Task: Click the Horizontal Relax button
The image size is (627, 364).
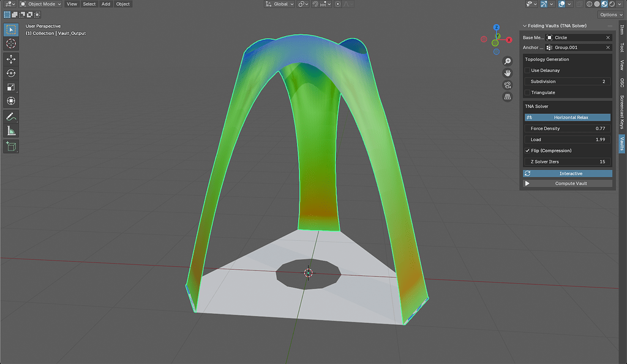Action: (x=568, y=117)
